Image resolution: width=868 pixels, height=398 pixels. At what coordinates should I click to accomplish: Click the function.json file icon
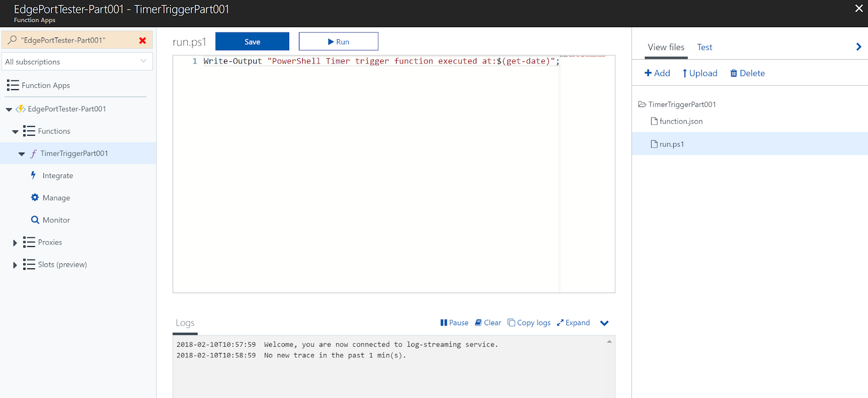pyautogui.click(x=654, y=121)
